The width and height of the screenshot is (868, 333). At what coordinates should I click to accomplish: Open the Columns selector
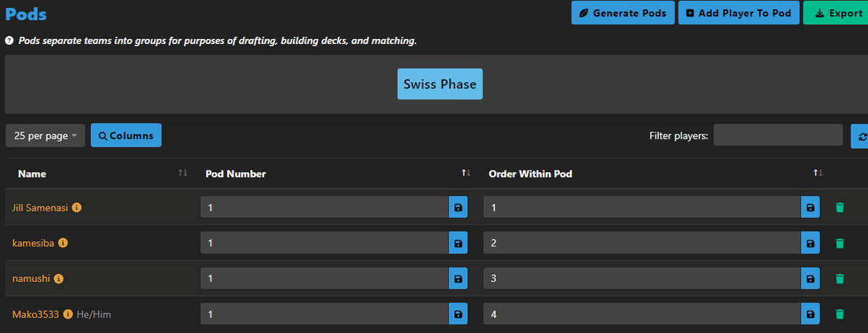pos(126,135)
